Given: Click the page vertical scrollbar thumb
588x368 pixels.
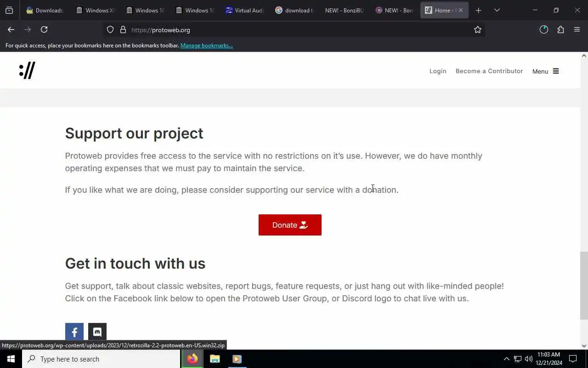Looking at the screenshot, I should point(584,285).
